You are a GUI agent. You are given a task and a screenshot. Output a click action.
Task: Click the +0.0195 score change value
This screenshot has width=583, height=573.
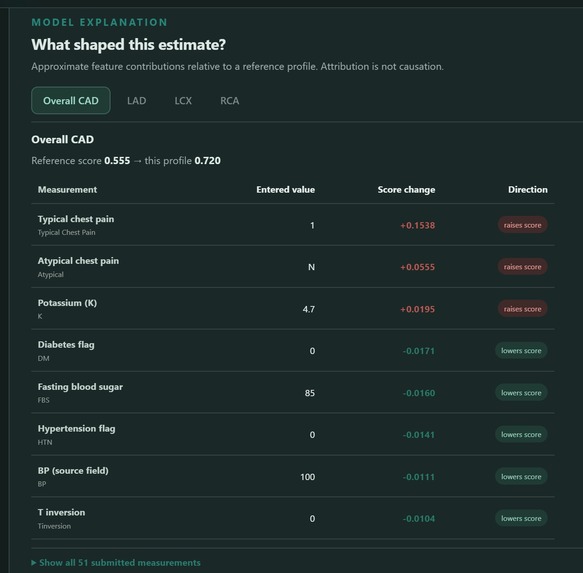(417, 309)
